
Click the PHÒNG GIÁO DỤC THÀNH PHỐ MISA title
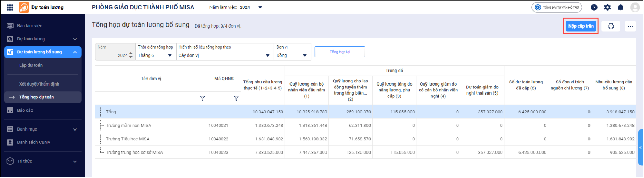pyautogui.click(x=143, y=7)
